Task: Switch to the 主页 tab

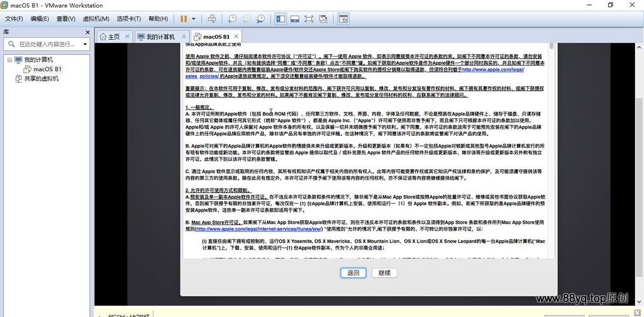Action: coord(114,36)
